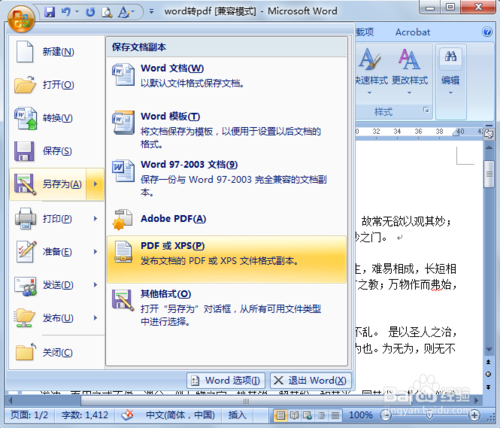Expand the Prepare (准备) submenu arrow

coord(95,252)
